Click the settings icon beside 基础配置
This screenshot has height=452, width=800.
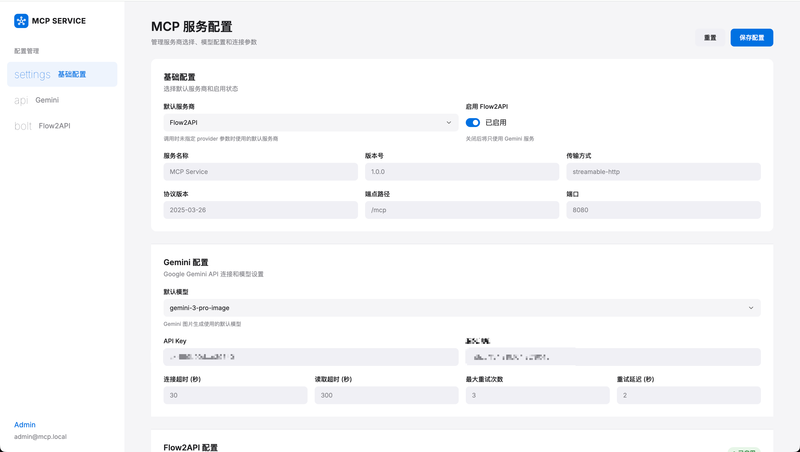pyautogui.click(x=32, y=74)
